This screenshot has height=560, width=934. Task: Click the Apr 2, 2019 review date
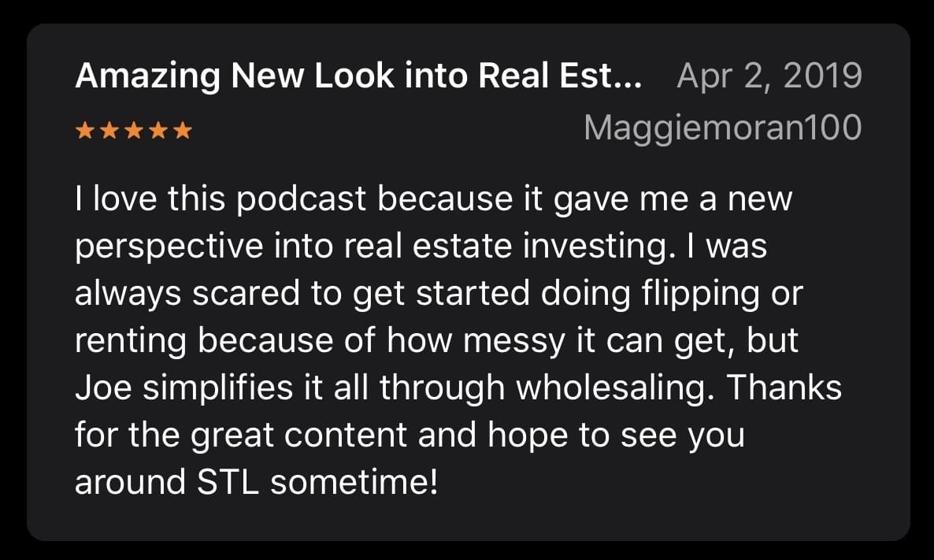coord(769,76)
